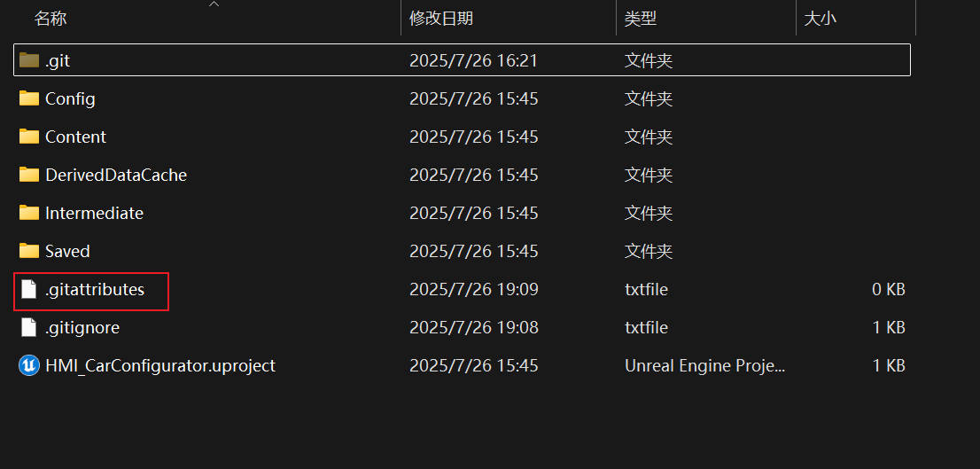Select the Content folder icon
980x469 pixels.
(28, 137)
